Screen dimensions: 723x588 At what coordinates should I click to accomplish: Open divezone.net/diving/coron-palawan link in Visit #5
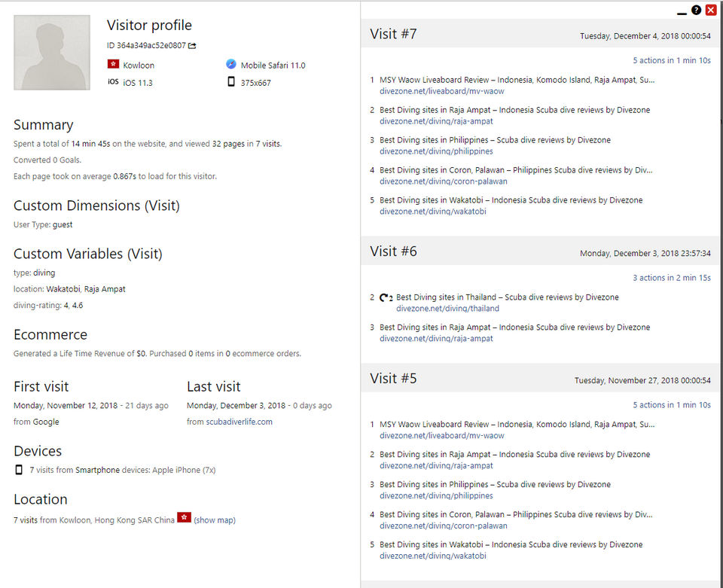[443, 526]
